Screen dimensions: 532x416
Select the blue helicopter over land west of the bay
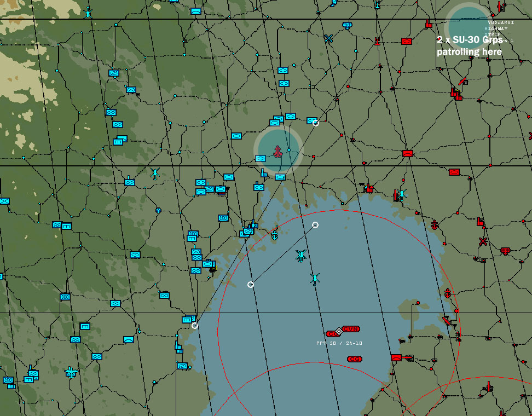[x=155, y=174]
